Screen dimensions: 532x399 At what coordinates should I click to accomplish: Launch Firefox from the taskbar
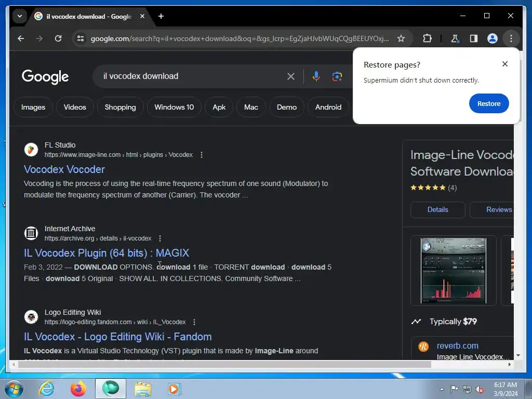pyautogui.click(x=78, y=389)
